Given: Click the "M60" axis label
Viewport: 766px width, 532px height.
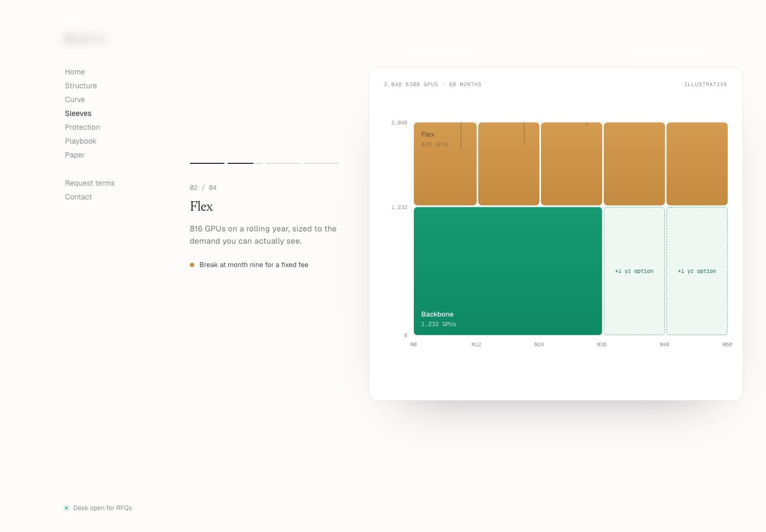Looking at the screenshot, I should pos(728,345).
